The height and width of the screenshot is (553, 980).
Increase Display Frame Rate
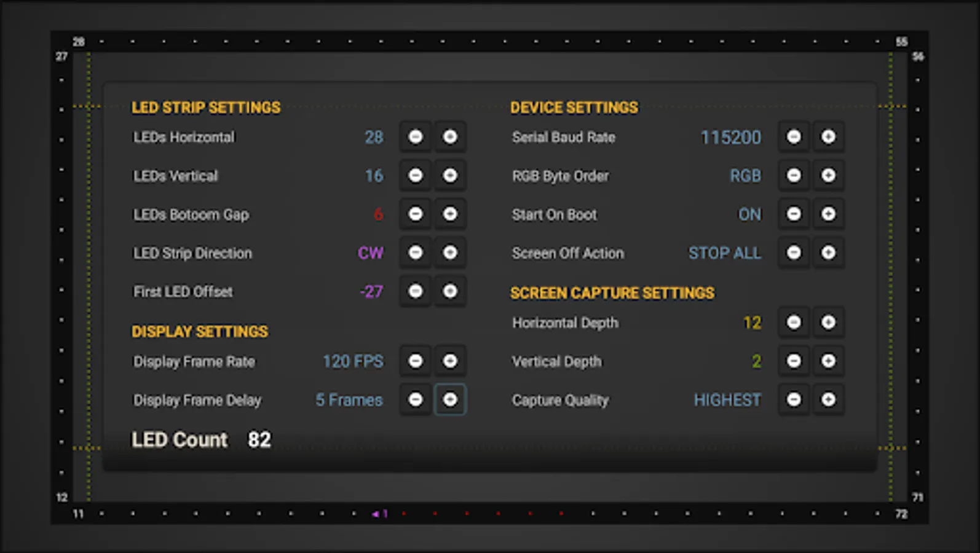click(x=450, y=361)
